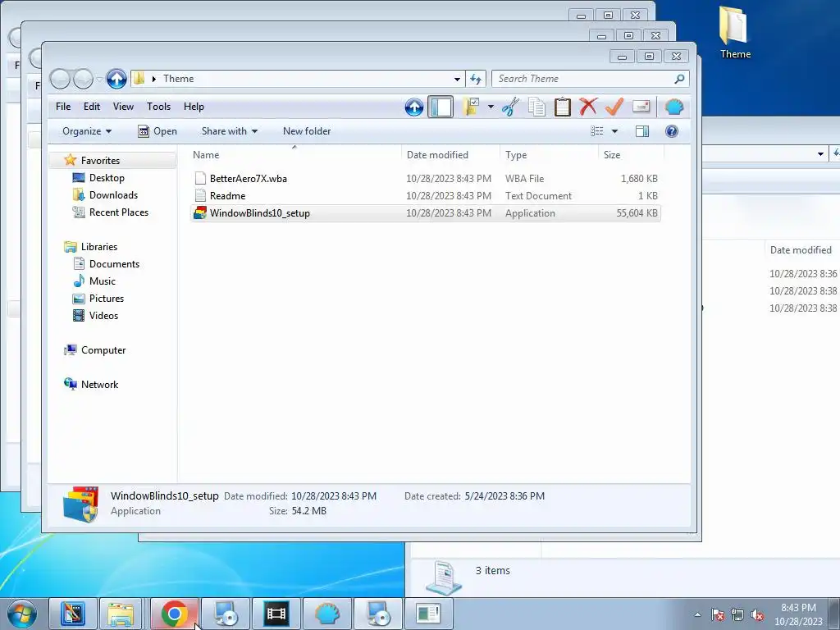This screenshot has width=840, height=630.
Task: Click the Paste clipboard icon
Action: [562, 107]
